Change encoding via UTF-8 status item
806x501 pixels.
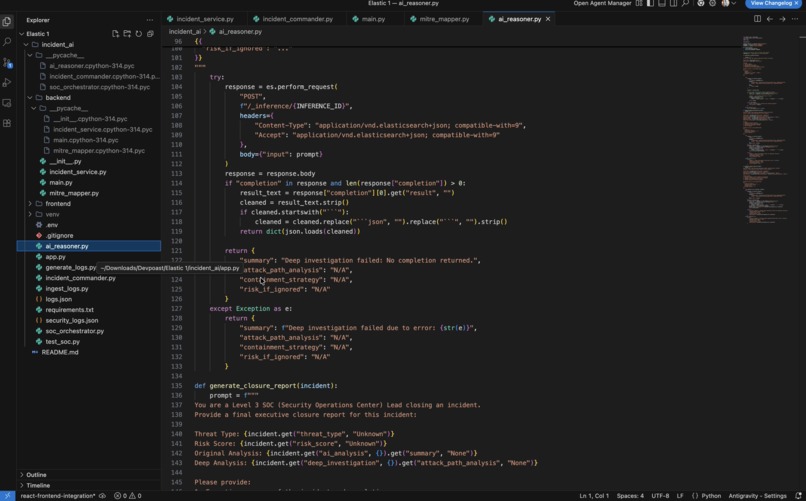660,496
